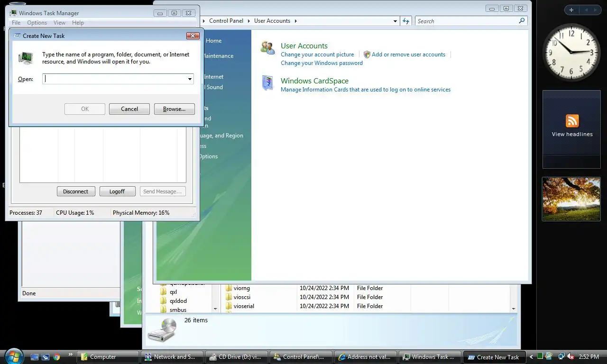The width and height of the screenshot is (607, 364).
Task: Click the CD drive icon in details pane
Action: click(x=162, y=330)
